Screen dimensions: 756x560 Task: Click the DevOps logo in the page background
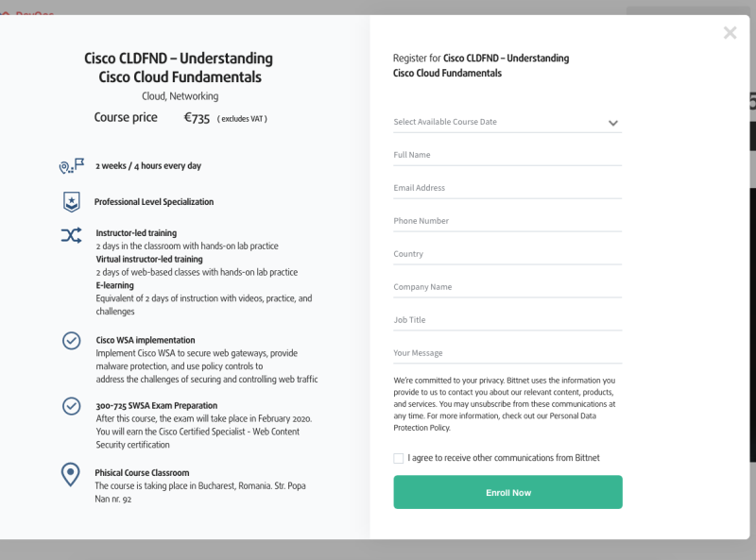tap(31, 14)
